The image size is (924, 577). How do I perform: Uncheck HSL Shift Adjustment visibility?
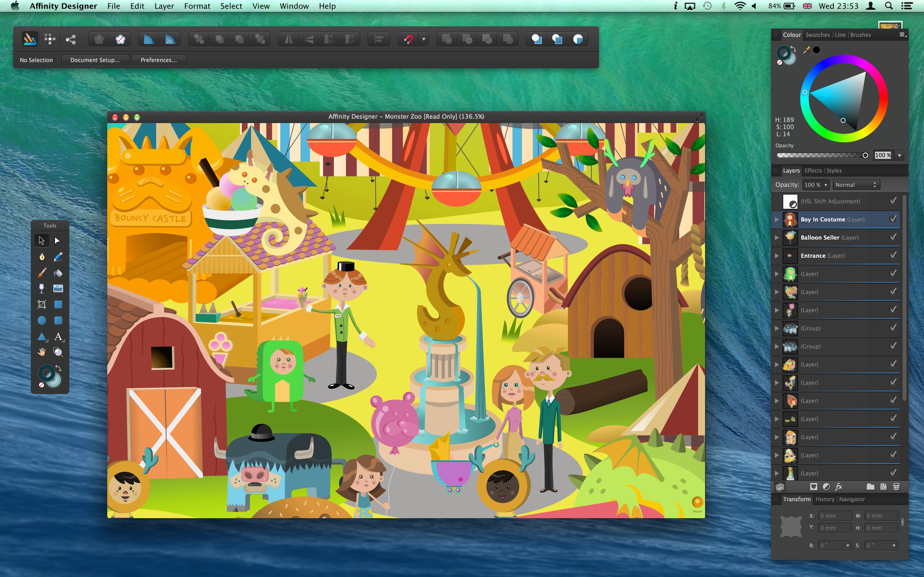(x=893, y=201)
